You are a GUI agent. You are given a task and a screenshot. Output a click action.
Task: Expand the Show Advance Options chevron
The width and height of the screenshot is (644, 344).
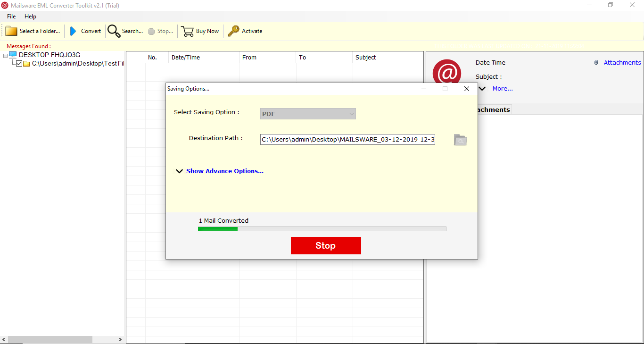(179, 171)
